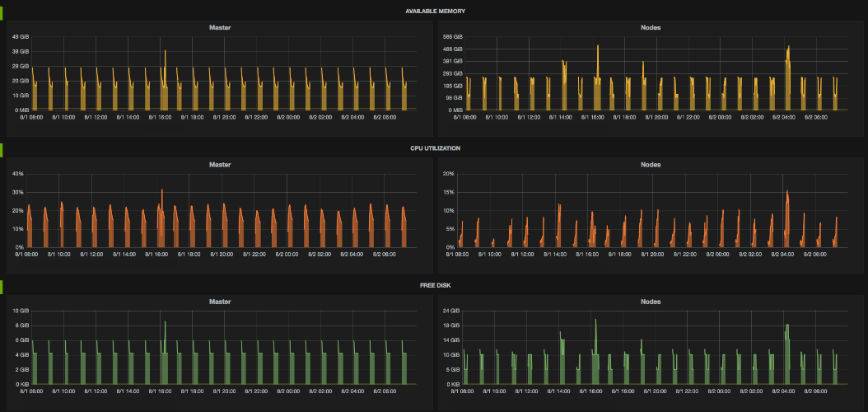Image resolution: width=868 pixels, height=412 pixels.
Task: Select the 8/1 16:00 peak in Nodes disk graph
Action: 595,321
